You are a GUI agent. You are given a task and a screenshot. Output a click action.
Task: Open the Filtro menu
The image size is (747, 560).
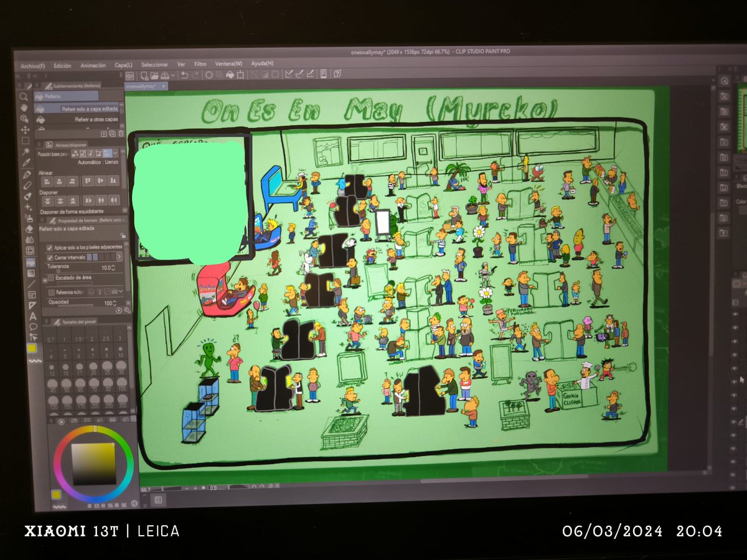coord(200,64)
